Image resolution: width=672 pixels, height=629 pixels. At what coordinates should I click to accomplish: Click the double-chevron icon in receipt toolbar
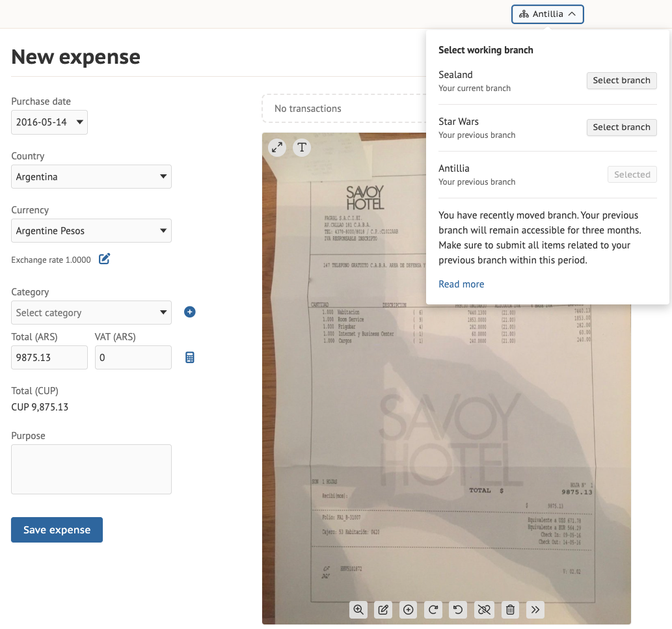point(535,609)
